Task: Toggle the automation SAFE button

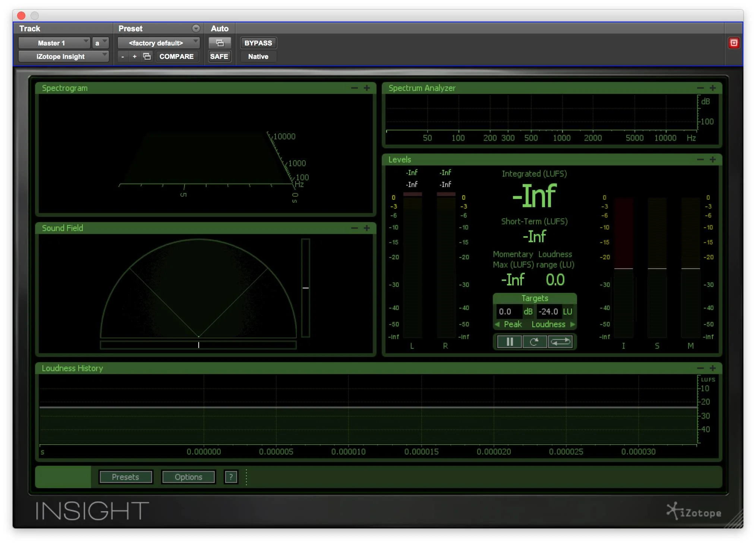Action: coord(219,56)
